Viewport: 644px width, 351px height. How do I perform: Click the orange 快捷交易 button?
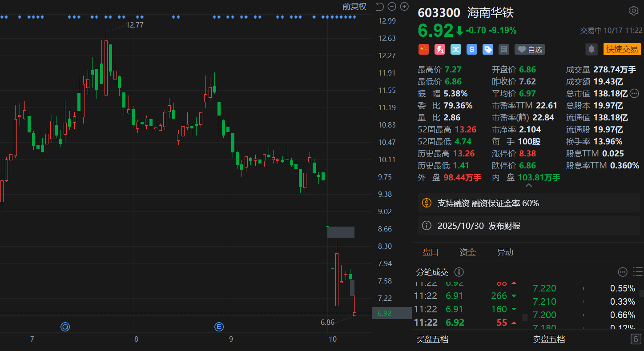click(x=622, y=49)
